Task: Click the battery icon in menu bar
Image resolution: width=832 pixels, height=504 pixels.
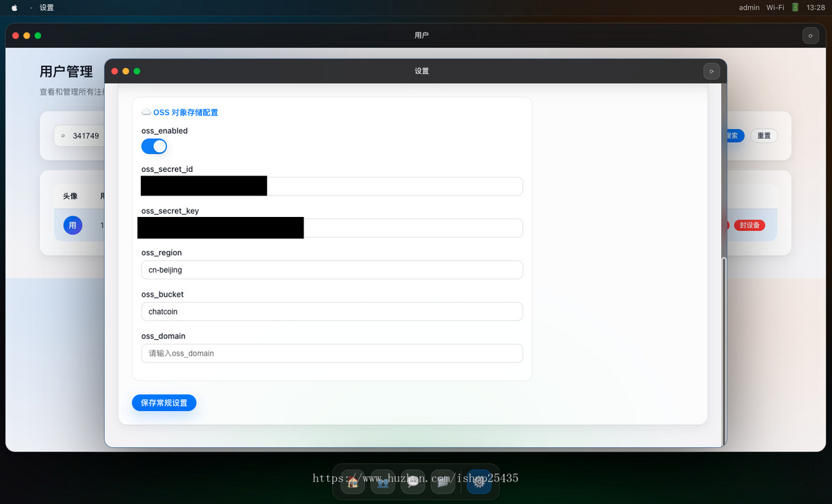Action: pos(795,8)
